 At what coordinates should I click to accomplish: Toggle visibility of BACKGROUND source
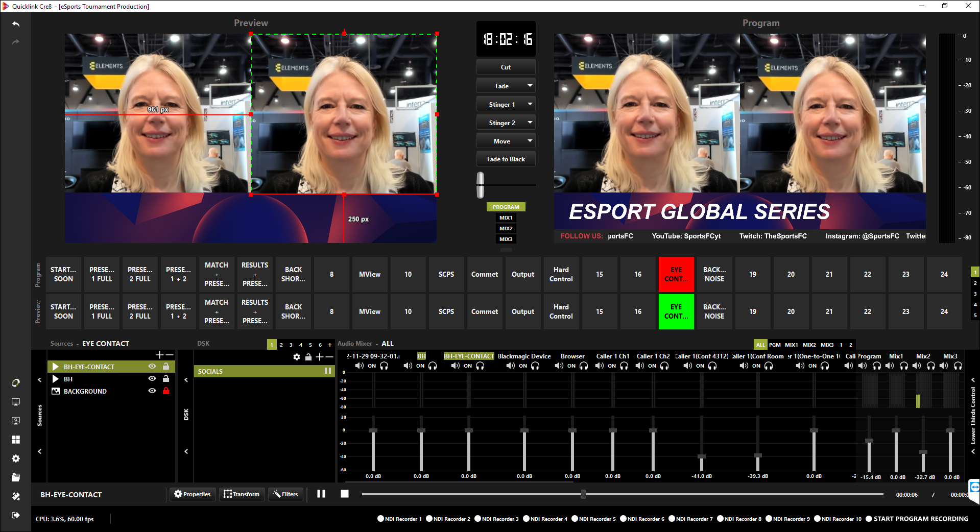click(x=152, y=391)
